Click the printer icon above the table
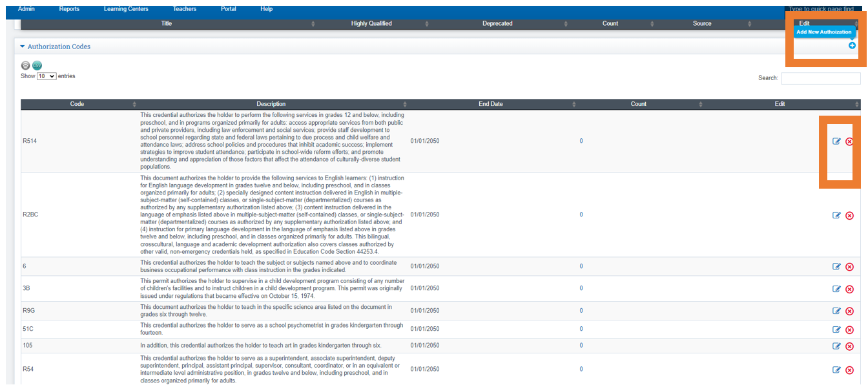Screen dimensions: 868x387 click(25, 65)
